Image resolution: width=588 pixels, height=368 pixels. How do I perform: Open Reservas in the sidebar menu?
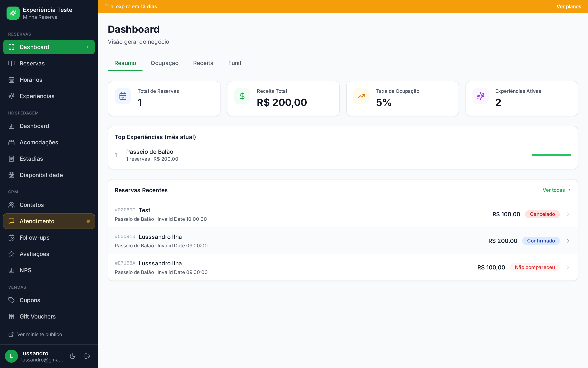pyautogui.click(x=49, y=63)
